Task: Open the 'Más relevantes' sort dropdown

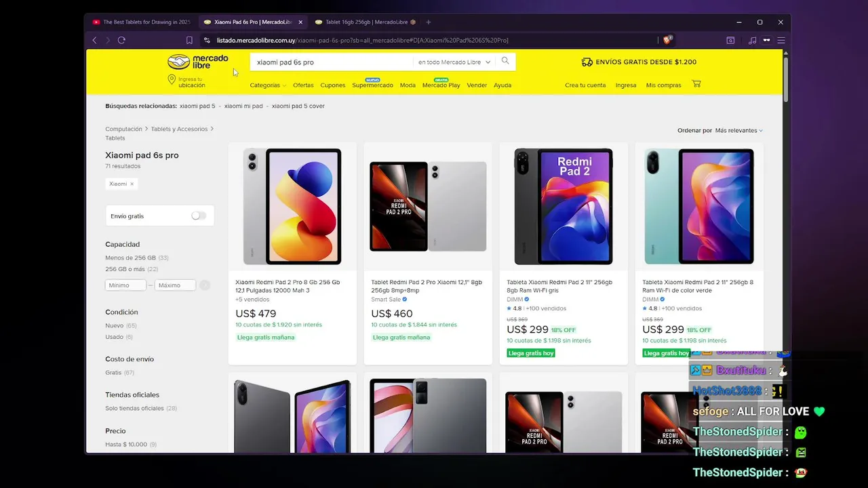Action: (x=738, y=130)
